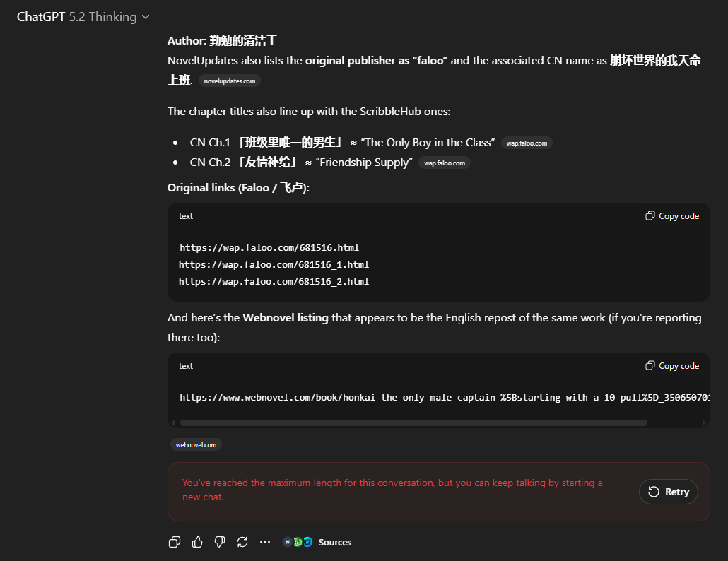The width and height of the screenshot is (728, 561).
Task: Open the Sources list
Action: pyautogui.click(x=334, y=542)
